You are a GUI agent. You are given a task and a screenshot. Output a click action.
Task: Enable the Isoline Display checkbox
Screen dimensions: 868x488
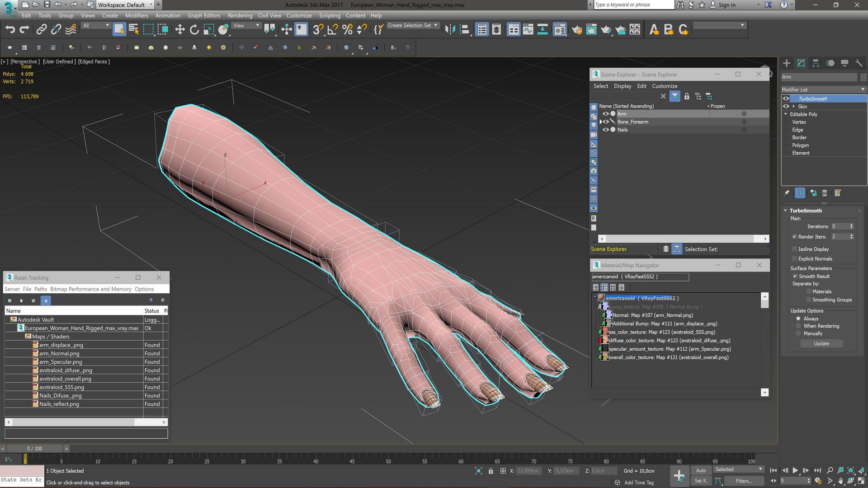(794, 249)
